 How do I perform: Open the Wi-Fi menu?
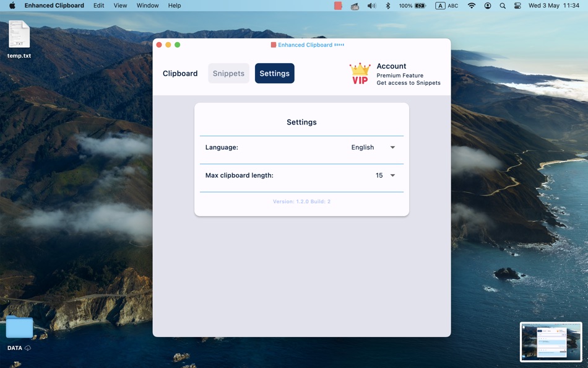472,6
